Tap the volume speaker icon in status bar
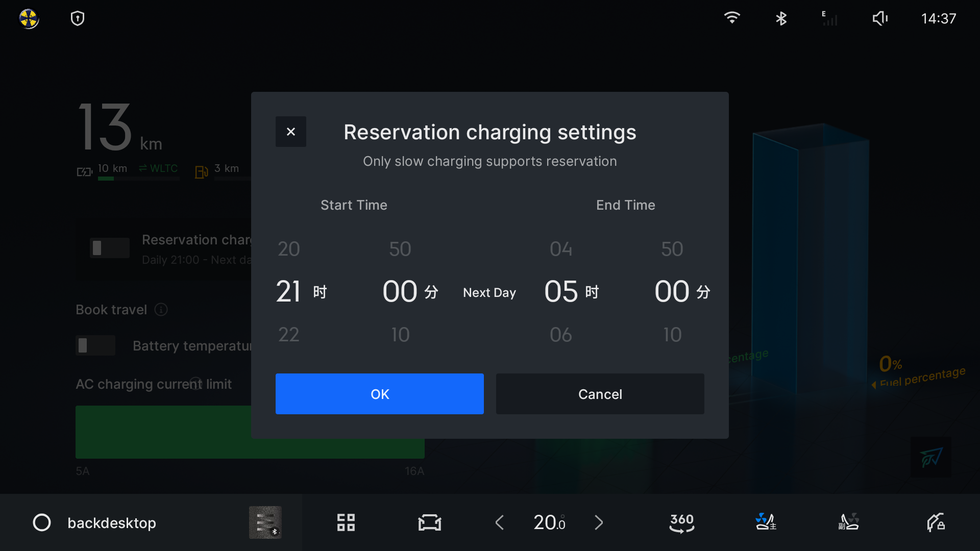The image size is (980, 551). [x=880, y=19]
